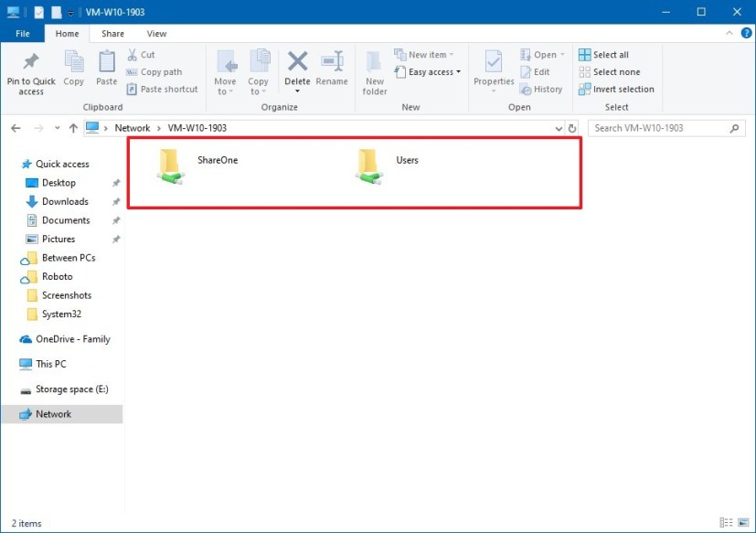Switch to the Share ribbon tab
Image resolution: width=756 pixels, height=533 pixels.
click(112, 33)
